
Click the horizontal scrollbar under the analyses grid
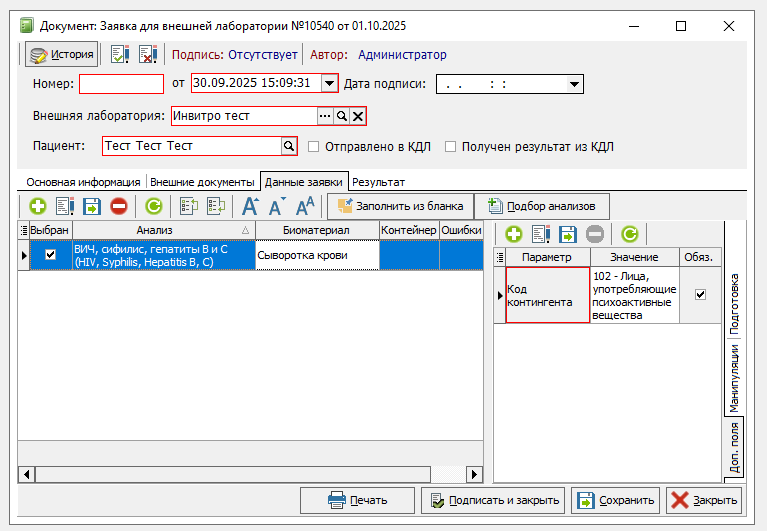click(x=250, y=474)
